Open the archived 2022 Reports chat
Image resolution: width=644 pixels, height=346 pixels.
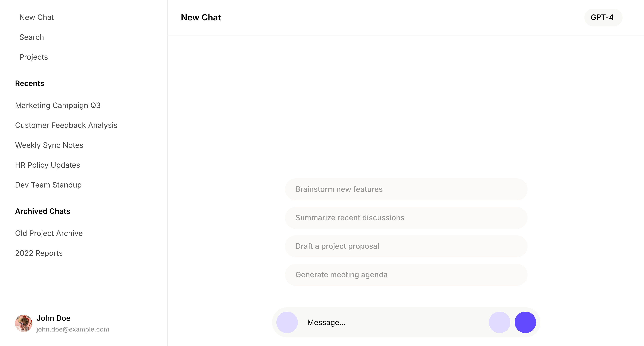(39, 253)
